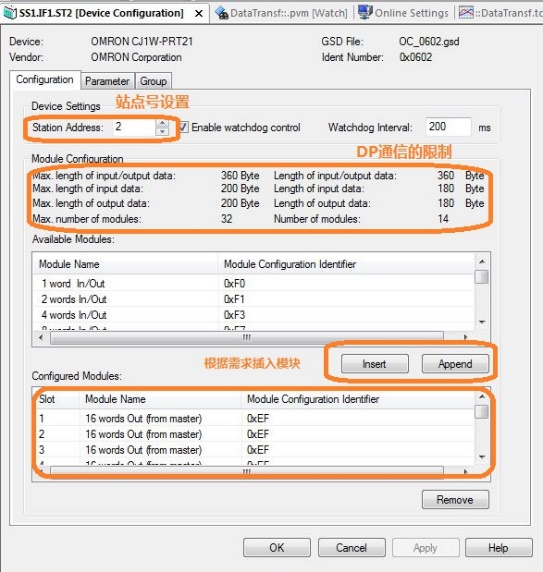The height and width of the screenshot is (572, 543).
Task: Click the OK button
Action: [x=277, y=548]
